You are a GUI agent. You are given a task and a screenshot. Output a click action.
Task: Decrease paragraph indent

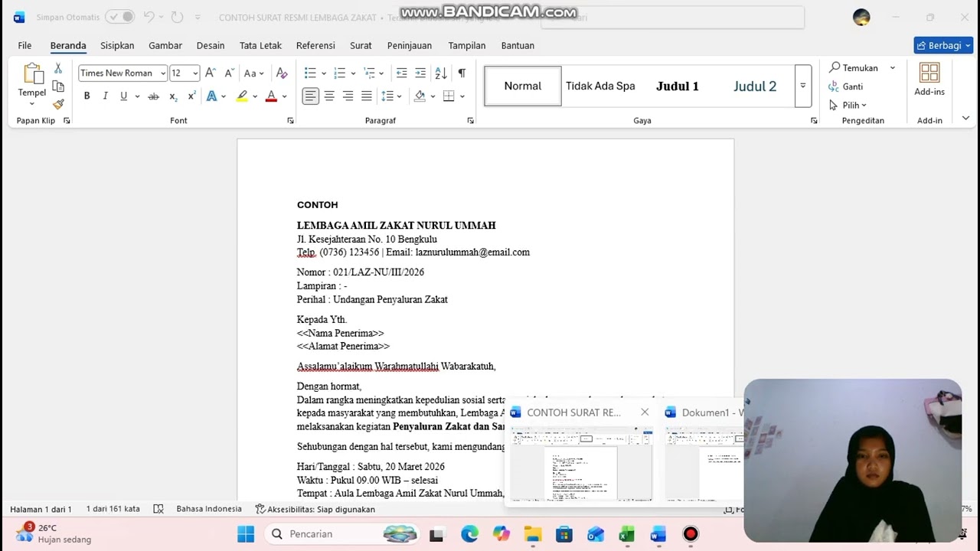point(401,73)
